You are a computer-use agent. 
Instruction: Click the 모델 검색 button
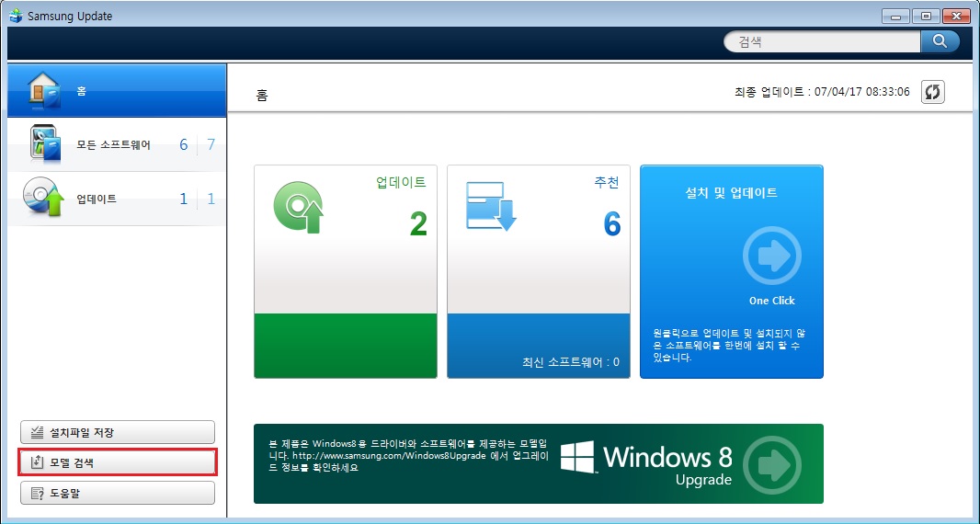[118, 462]
